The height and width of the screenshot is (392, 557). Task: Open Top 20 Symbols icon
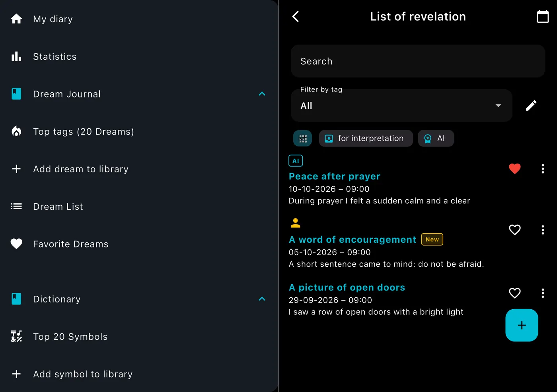pyautogui.click(x=16, y=336)
